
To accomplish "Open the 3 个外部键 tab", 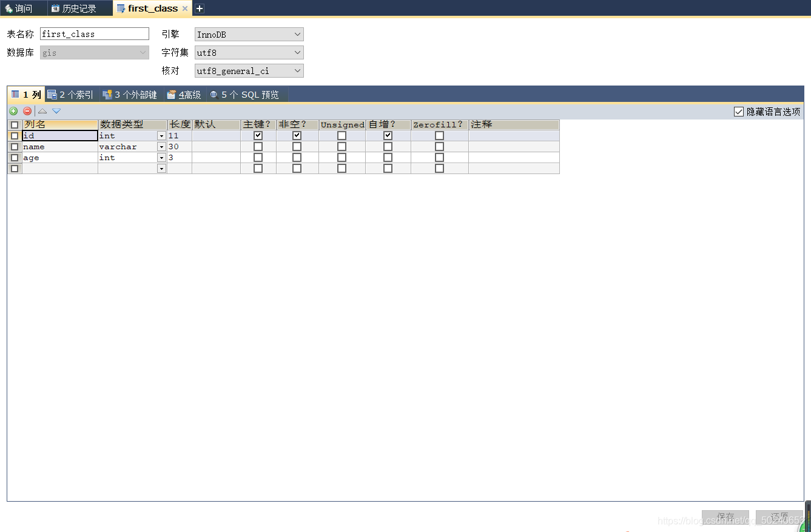I will (x=130, y=95).
